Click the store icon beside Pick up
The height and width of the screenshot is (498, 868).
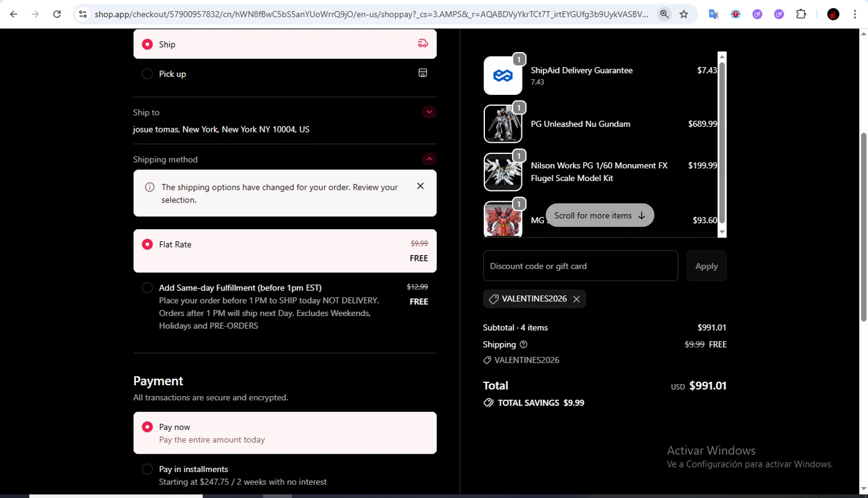click(423, 73)
